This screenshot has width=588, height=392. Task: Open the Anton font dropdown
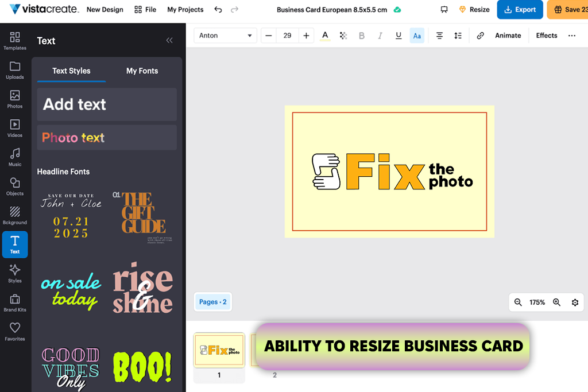point(225,36)
